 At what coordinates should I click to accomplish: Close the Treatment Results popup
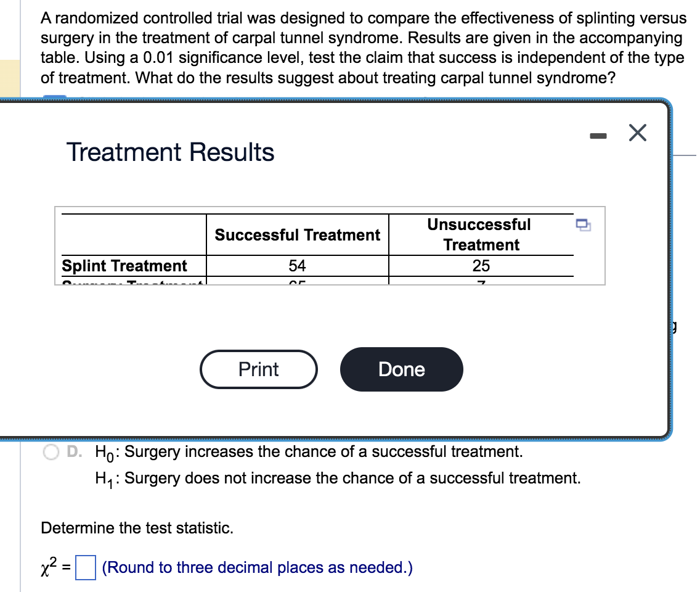pos(637,133)
